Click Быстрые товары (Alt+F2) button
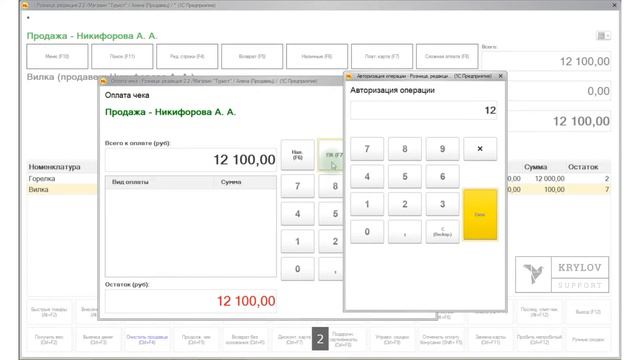Image resolution: width=640 pixels, height=360 pixels. coord(49,312)
